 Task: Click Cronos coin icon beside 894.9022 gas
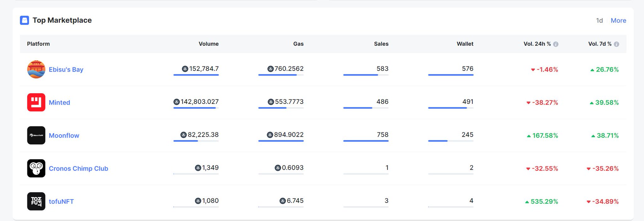click(x=270, y=135)
